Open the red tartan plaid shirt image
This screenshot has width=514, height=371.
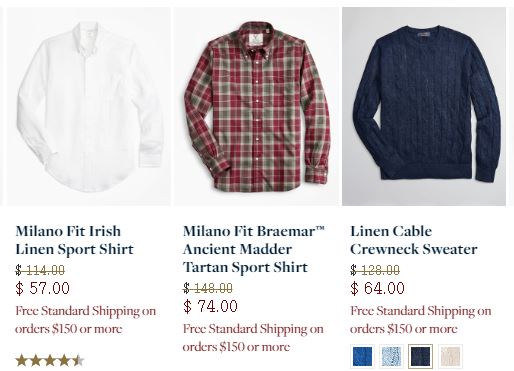point(256,106)
